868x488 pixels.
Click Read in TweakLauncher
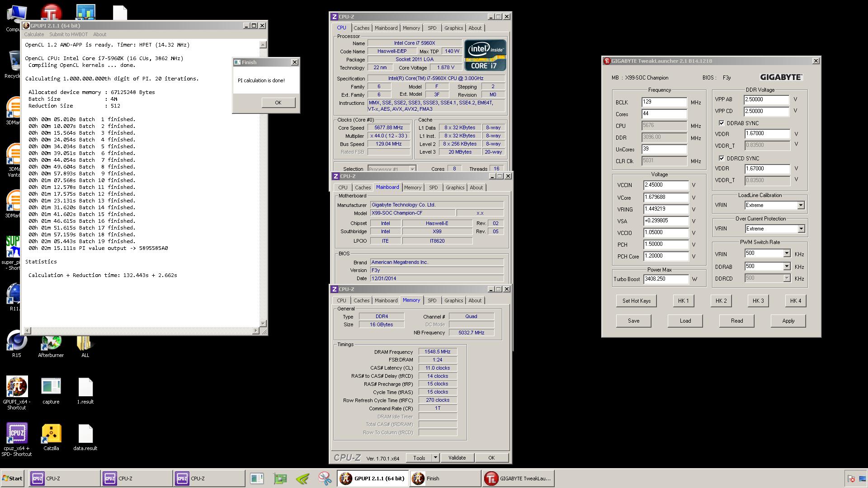pyautogui.click(x=736, y=321)
